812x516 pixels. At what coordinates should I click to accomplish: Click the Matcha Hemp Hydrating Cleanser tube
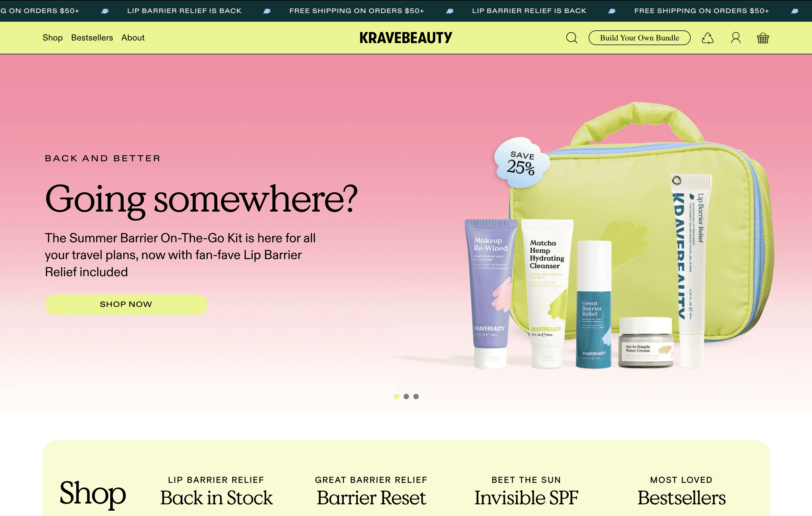[x=547, y=293]
